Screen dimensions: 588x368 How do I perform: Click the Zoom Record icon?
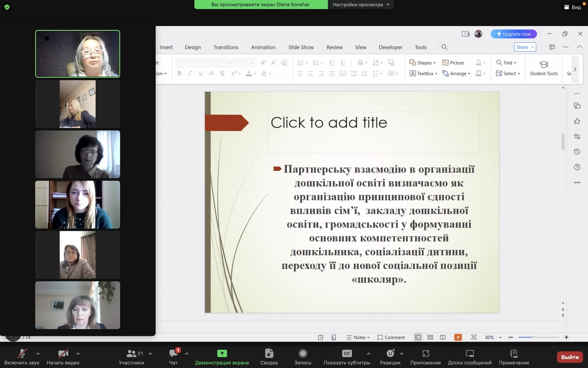pyautogui.click(x=303, y=354)
